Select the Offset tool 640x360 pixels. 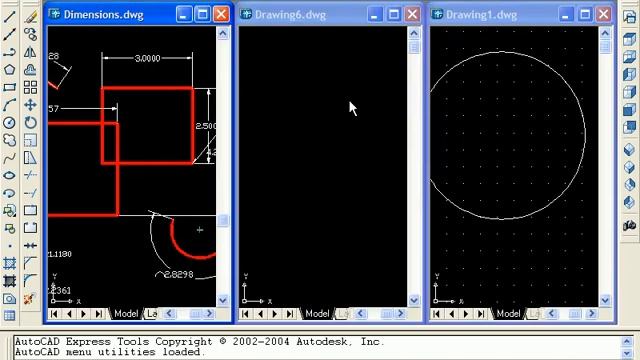click(x=30, y=70)
